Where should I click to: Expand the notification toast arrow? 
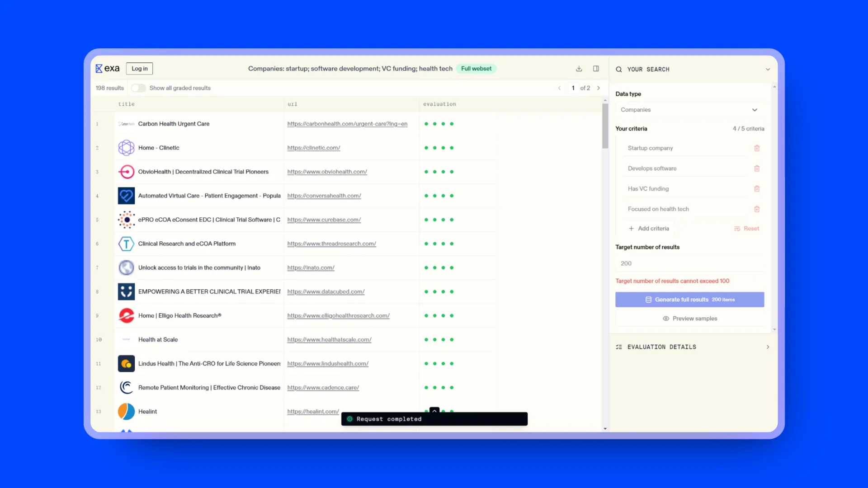(434, 410)
